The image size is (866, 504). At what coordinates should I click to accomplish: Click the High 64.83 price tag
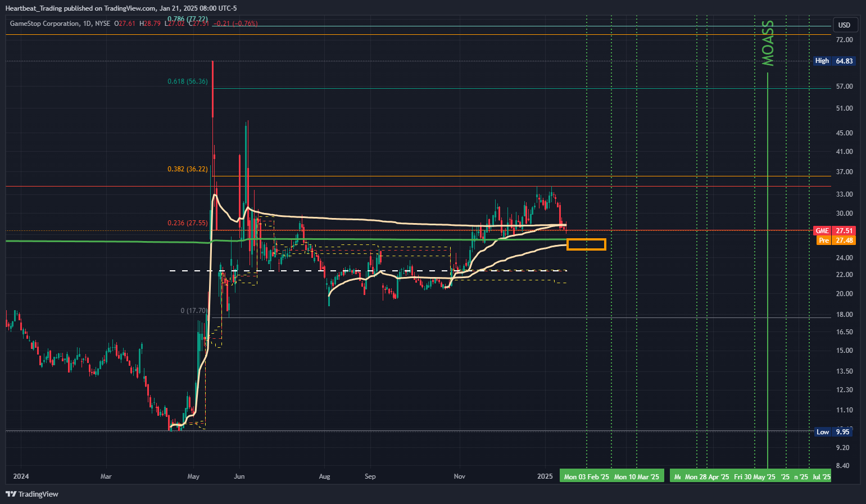point(835,61)
